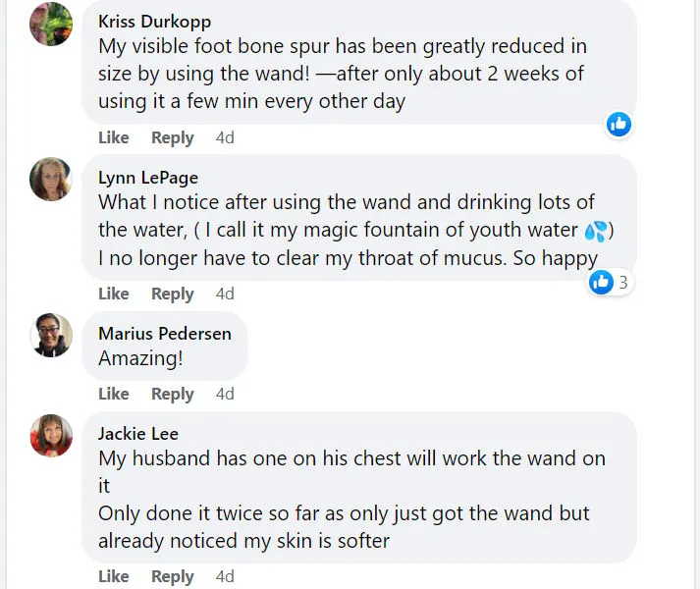This screenshot has height=589, width=700.
Task: Open Marius Pedersen's name link
Action: click(x=165, y=334)
